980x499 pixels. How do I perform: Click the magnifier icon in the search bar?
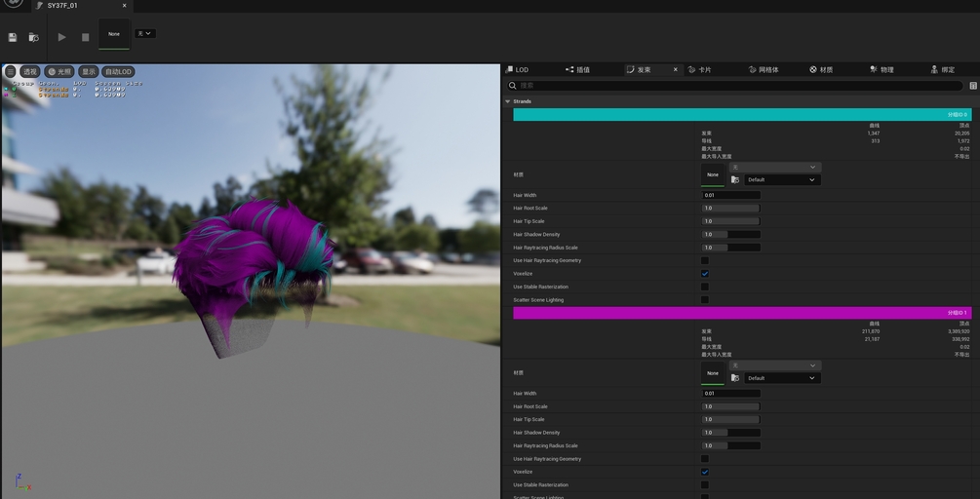[x=513, y=86]
